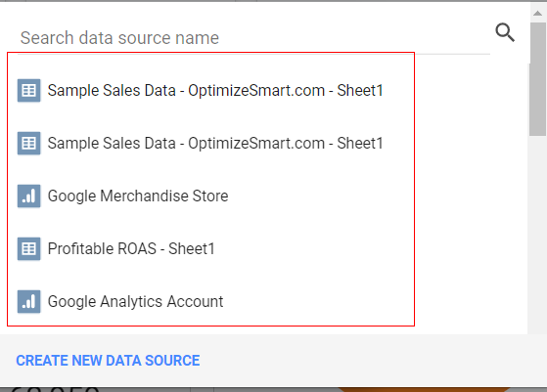The image size is (547, 392).
Task: Click the magnifying glass search icon
Action: pos(505,32)
